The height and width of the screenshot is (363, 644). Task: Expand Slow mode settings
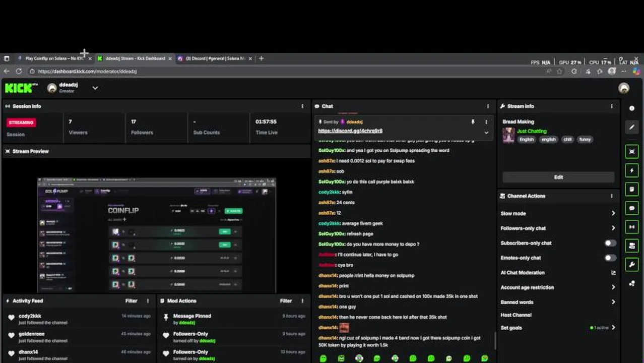coord(613,213)
